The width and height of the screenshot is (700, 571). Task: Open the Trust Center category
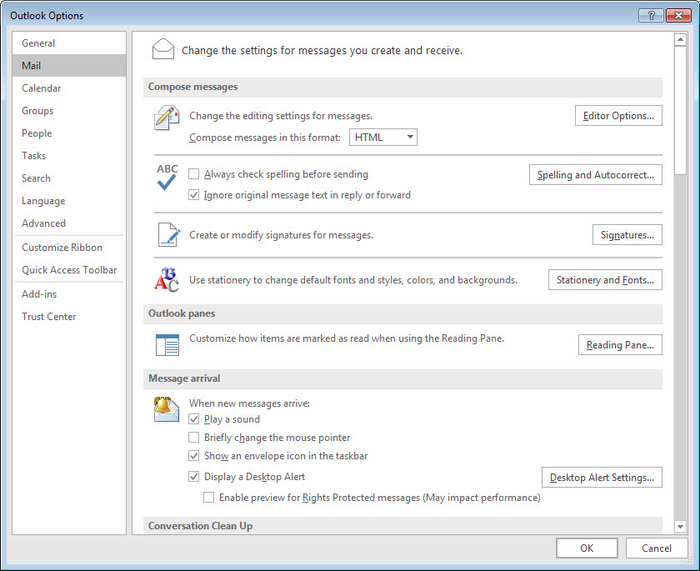(69, 317)
